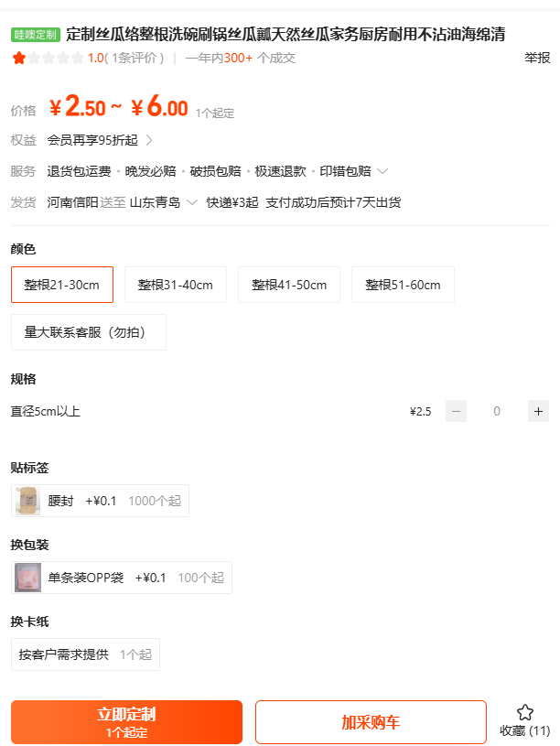
Task: Expand the 会员再享95折起 benefits arrow
Action: pos(149,141)
